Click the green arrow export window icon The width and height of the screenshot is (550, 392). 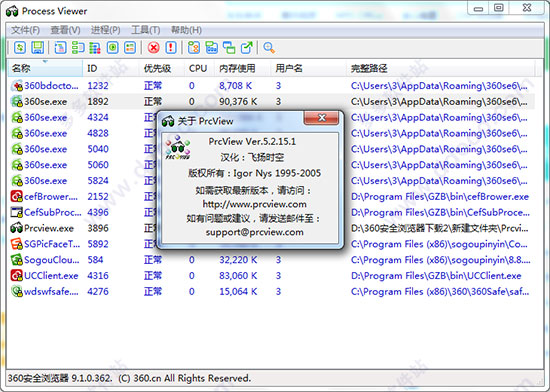(247, 47)
